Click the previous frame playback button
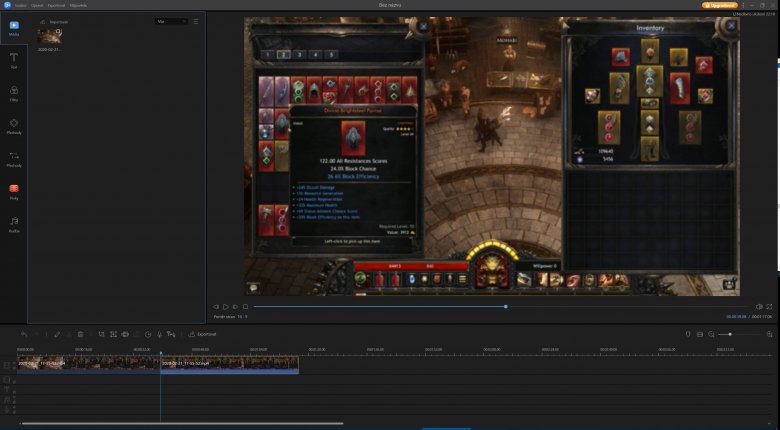The width and height of the screenshot is (780, 430). tap(216, 307)
